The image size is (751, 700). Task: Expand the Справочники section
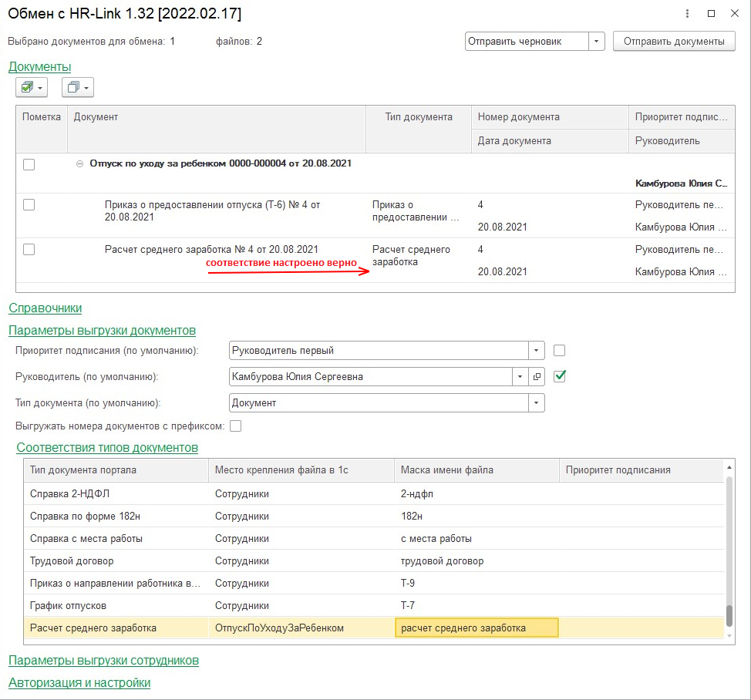tap(45, 308)
